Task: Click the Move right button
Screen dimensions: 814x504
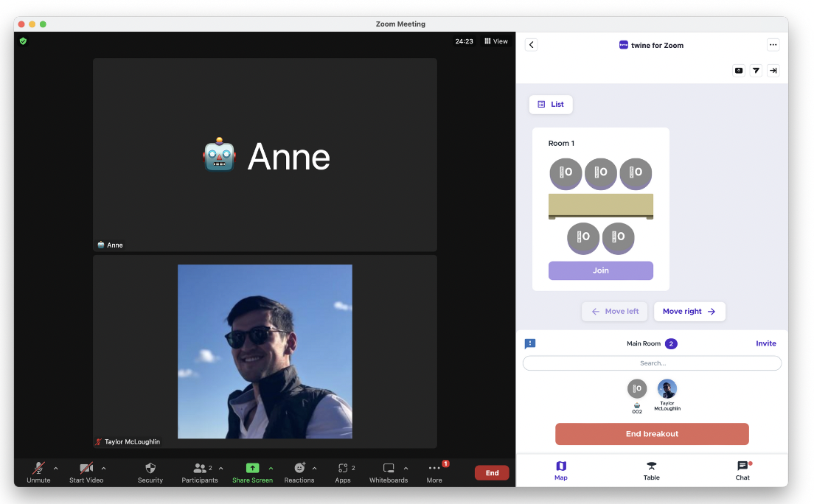Action: 689,312
